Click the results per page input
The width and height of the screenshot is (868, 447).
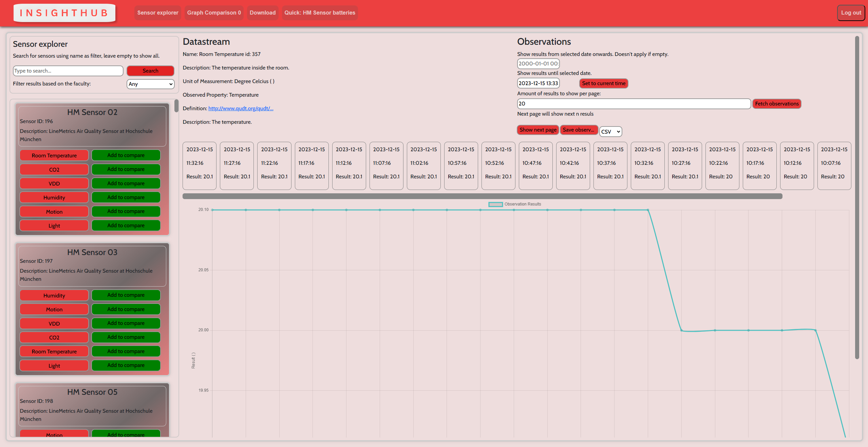click(x=633, y=104)
